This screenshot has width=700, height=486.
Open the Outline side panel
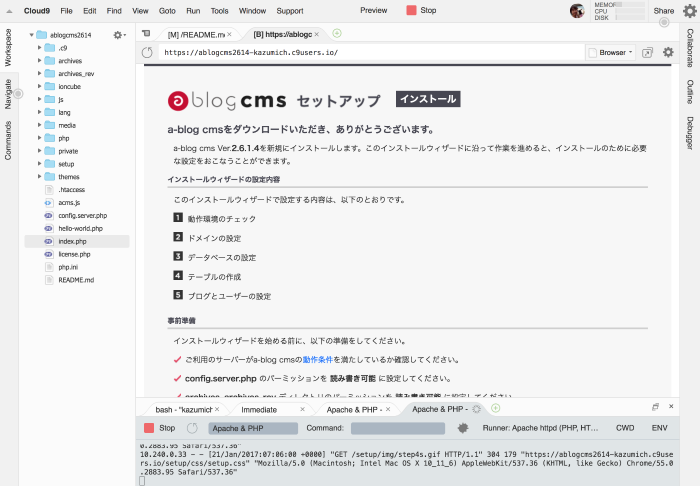(690, 91)
